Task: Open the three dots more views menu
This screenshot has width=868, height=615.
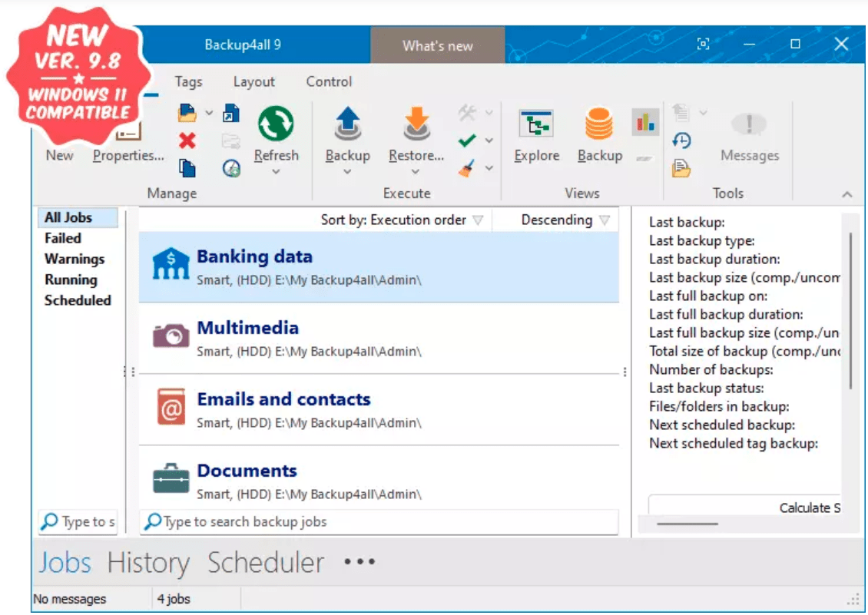Action: point(359,562)
